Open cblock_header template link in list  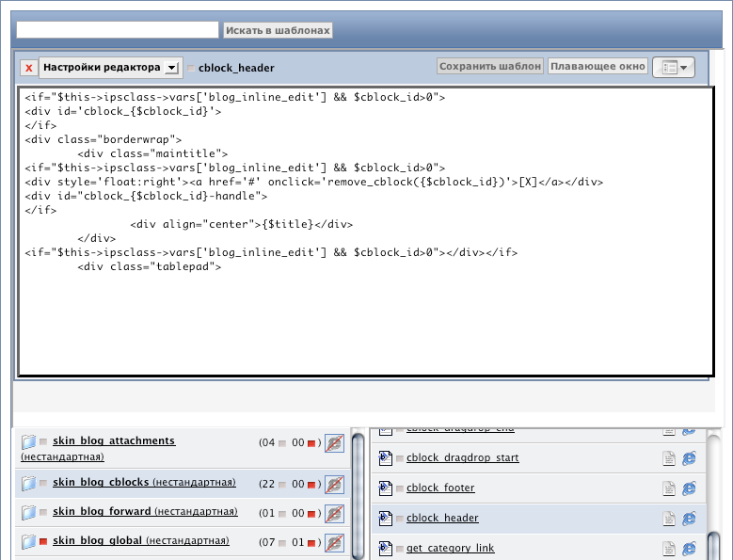442,518
